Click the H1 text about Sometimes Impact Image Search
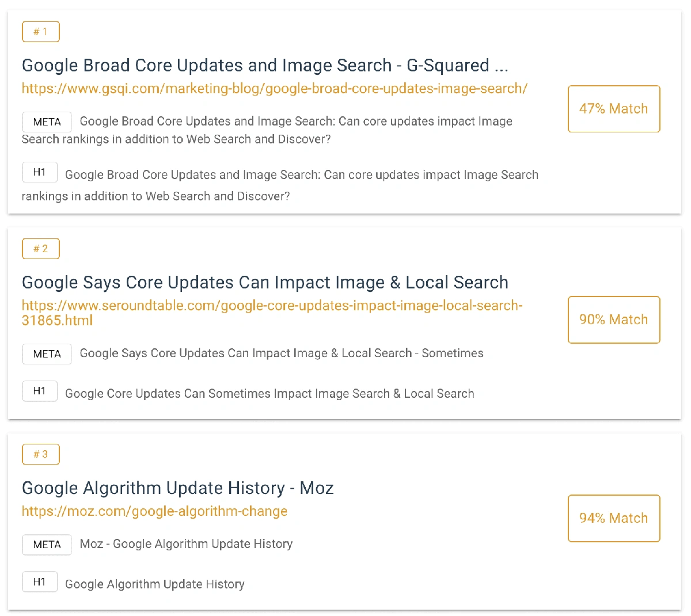 tap(269, 394)
